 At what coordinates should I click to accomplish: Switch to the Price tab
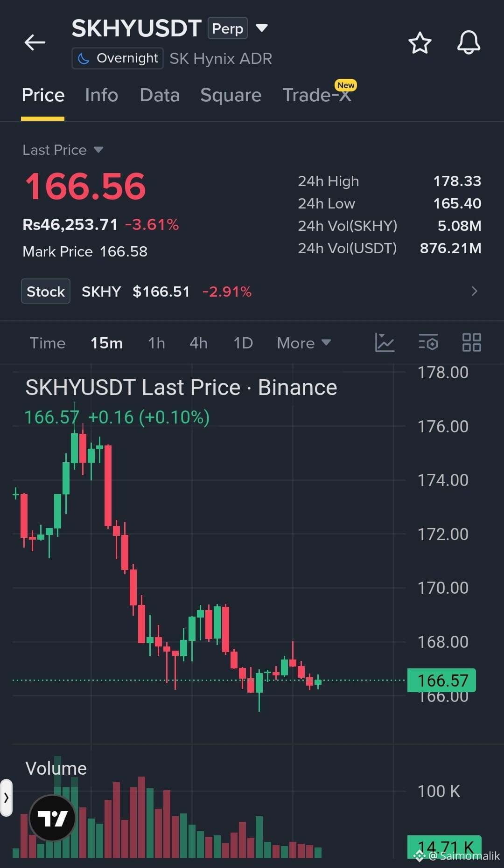[x=43, y=95]
